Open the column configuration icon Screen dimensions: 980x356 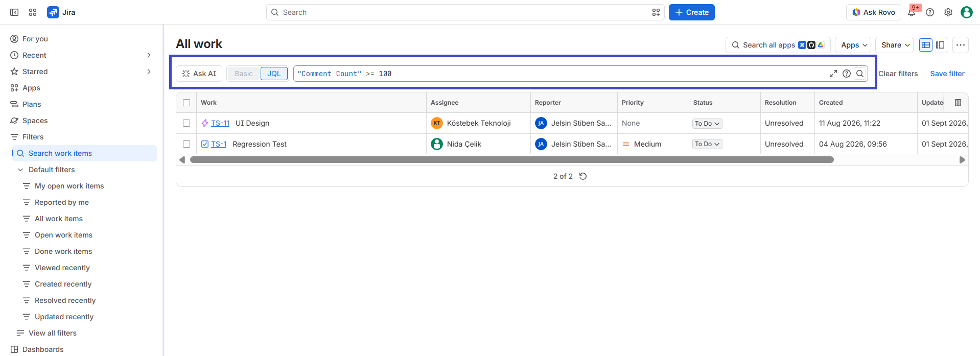[958, 103]
